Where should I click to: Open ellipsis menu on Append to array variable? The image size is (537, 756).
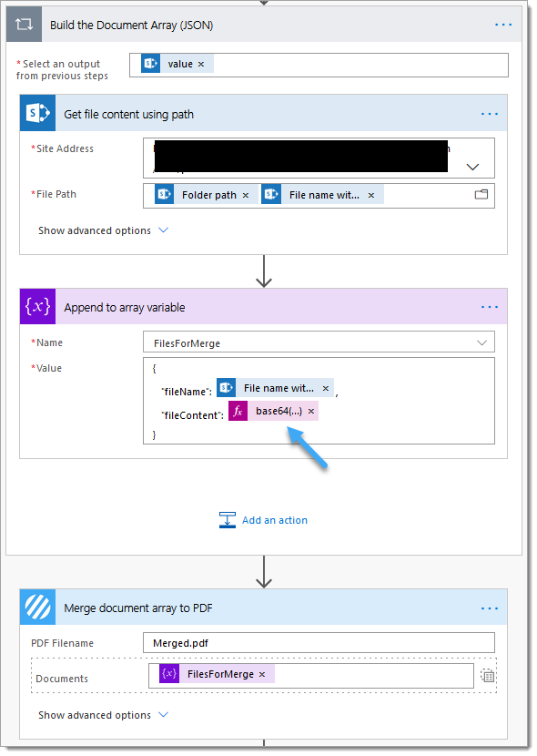pyautogui.click(x=490, y=307)
